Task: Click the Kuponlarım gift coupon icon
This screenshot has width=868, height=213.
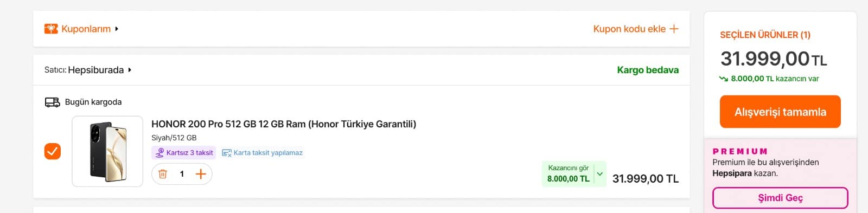Action: pyautogui.click(x=51, y=29)
